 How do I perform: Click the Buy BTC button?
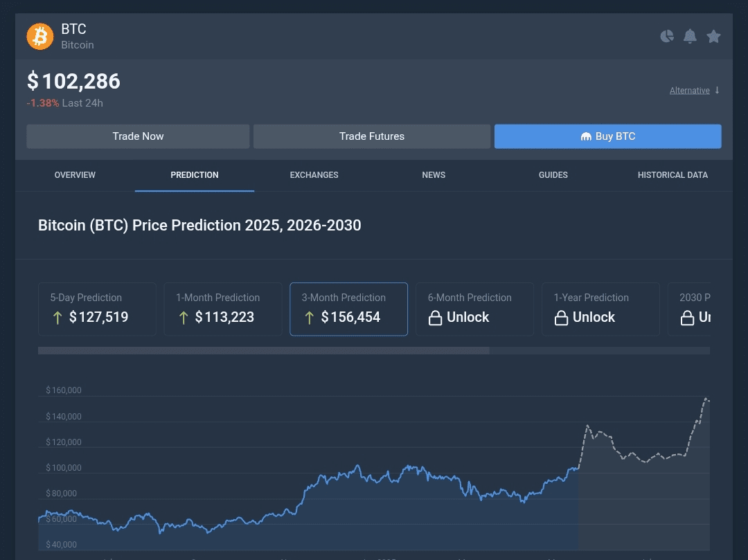pos(607,136)
